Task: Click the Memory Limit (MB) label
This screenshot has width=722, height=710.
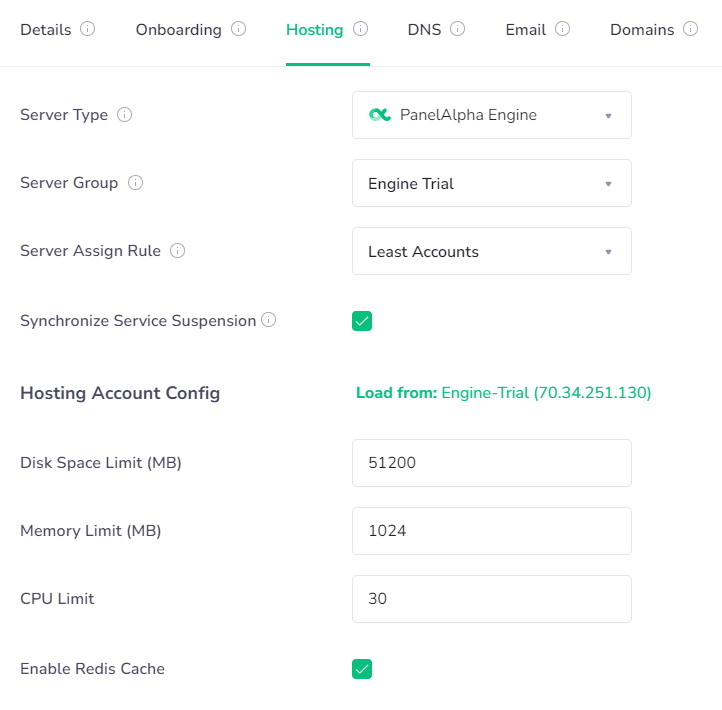Action: pyautogui.click(x=91, y=530)
